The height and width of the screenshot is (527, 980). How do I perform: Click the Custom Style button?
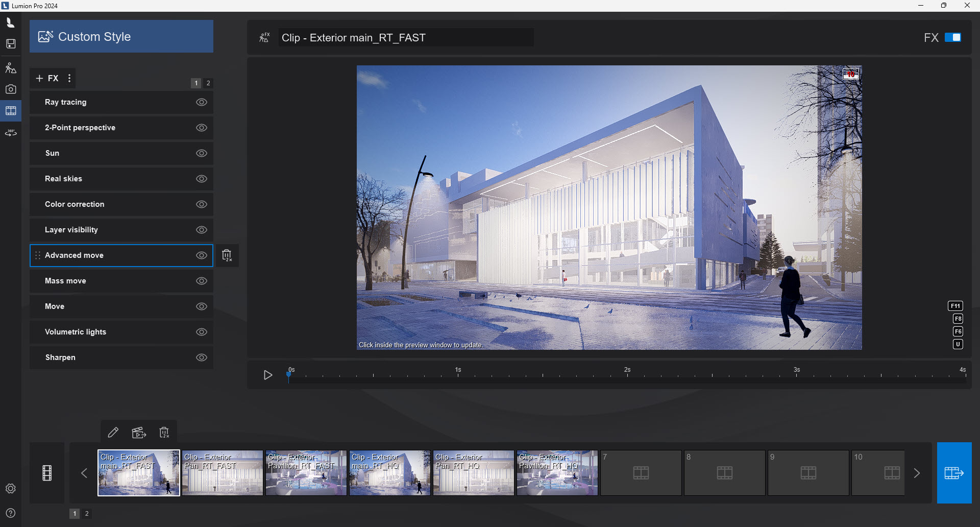click(x=121, y=37)
